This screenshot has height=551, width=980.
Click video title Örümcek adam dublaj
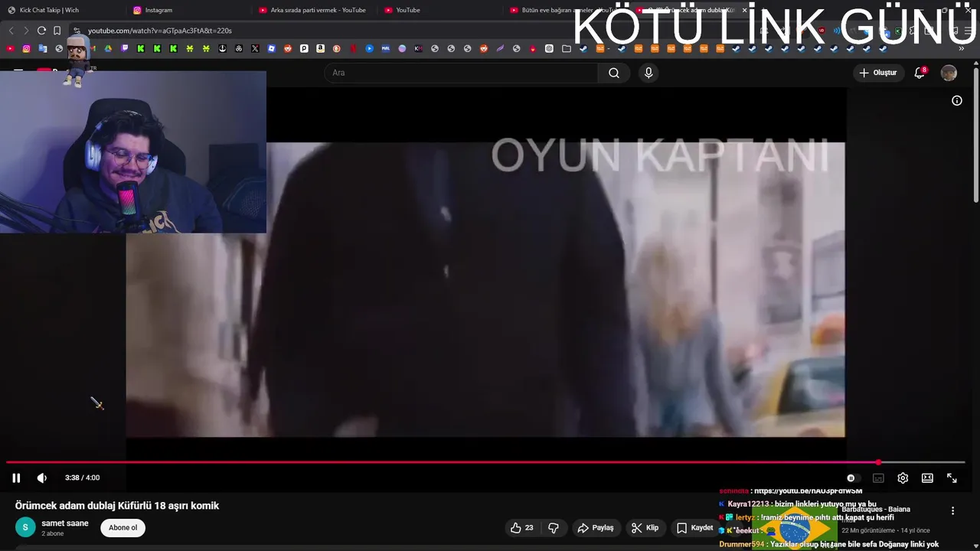(117, 505)
